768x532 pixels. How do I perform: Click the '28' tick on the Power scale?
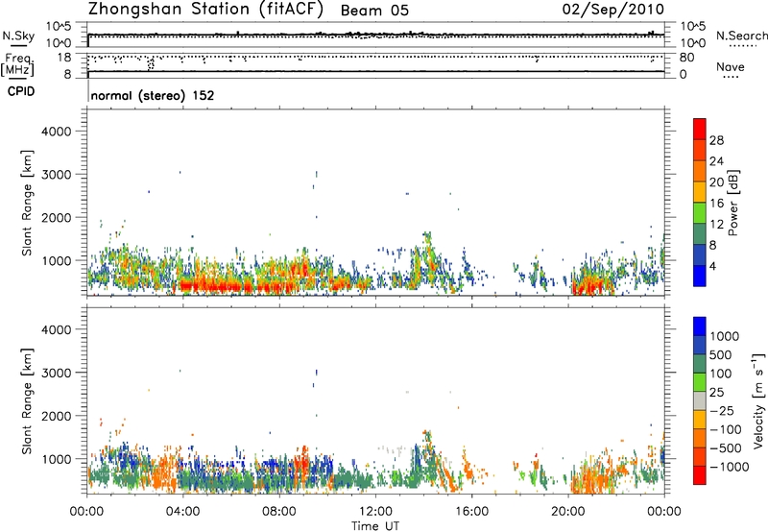[x=716, y=140]
